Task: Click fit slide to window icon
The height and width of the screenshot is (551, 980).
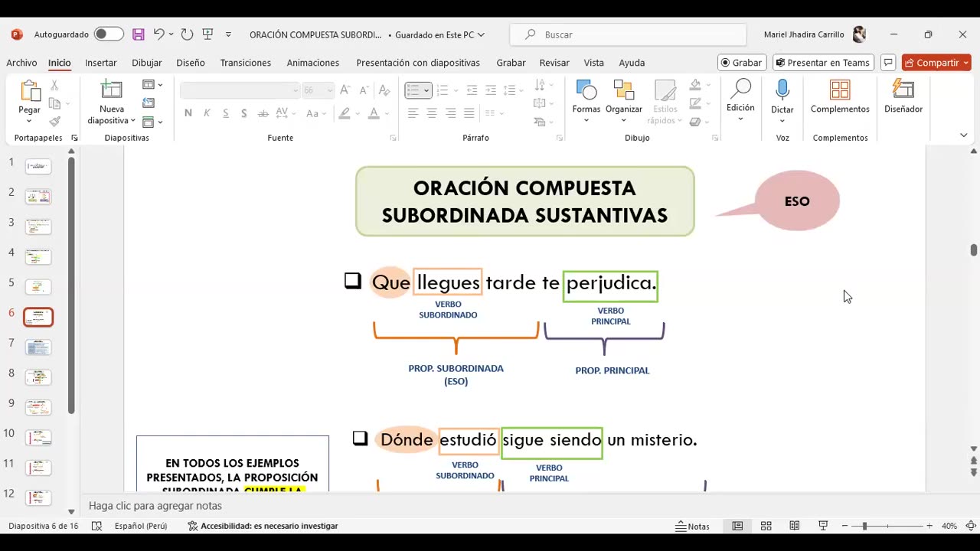Action: pos(971,526)
